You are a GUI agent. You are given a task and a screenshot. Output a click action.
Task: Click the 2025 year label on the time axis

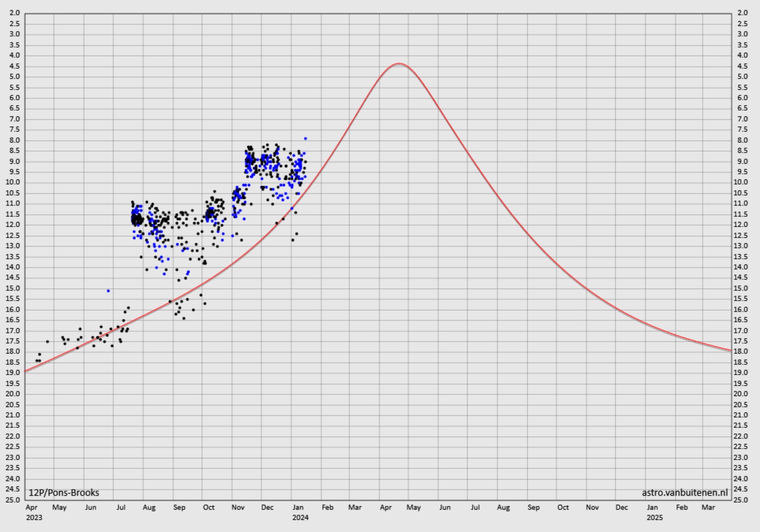pos(655,517)
